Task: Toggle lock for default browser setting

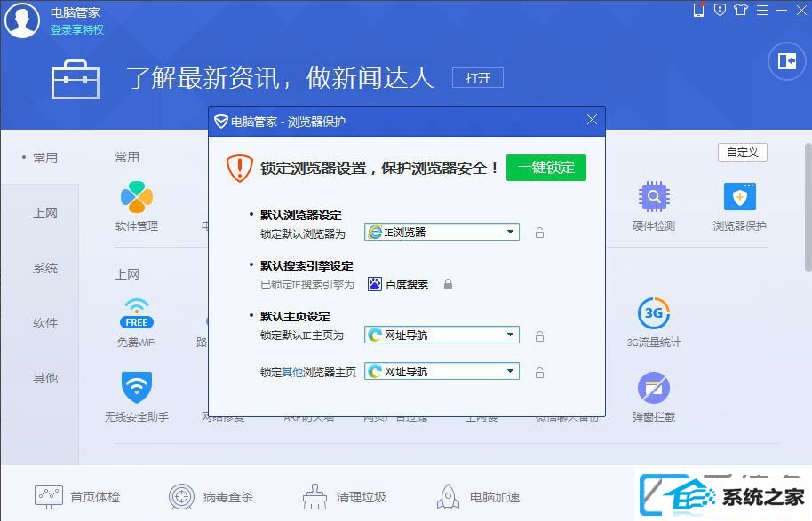Action: coord(539,233)
